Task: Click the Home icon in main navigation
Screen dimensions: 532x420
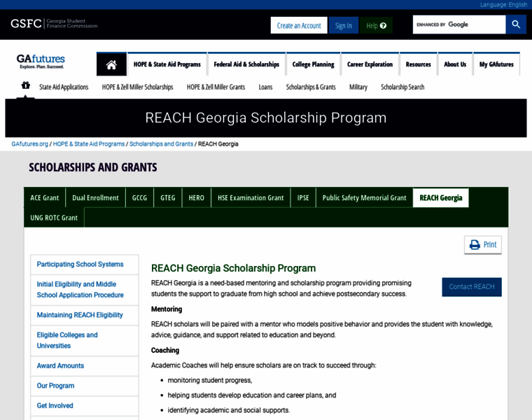Action: [111, 64]
